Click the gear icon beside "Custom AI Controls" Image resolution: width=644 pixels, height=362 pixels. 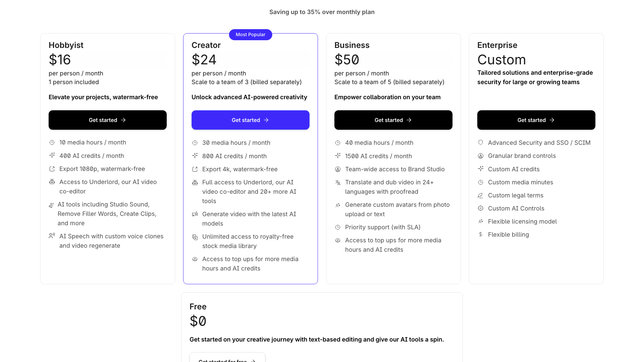click(481, 208)
